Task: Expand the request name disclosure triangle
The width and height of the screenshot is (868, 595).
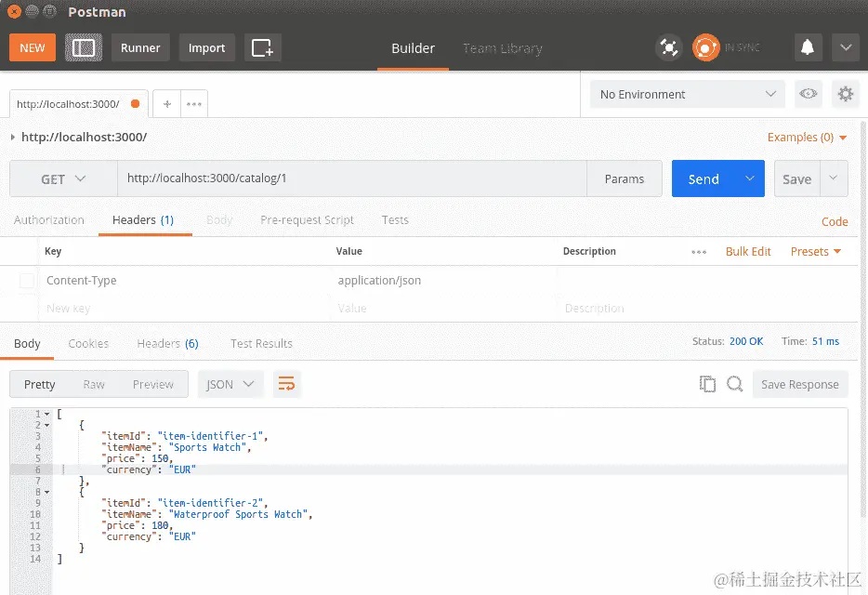Action: click(13, 137)
